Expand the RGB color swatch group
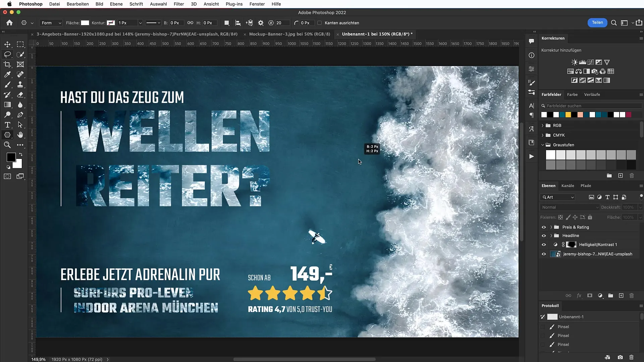This screenshot has height=362, width=644. tap(542, 125)
